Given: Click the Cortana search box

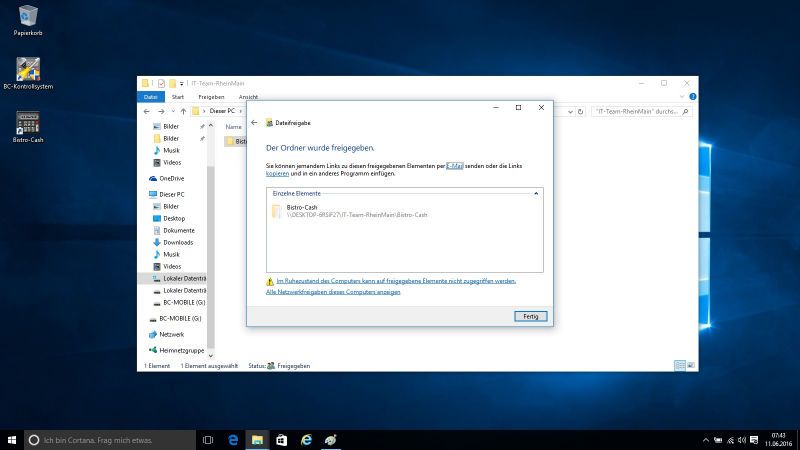Looking at the screenshot, I should pos(110,440).
